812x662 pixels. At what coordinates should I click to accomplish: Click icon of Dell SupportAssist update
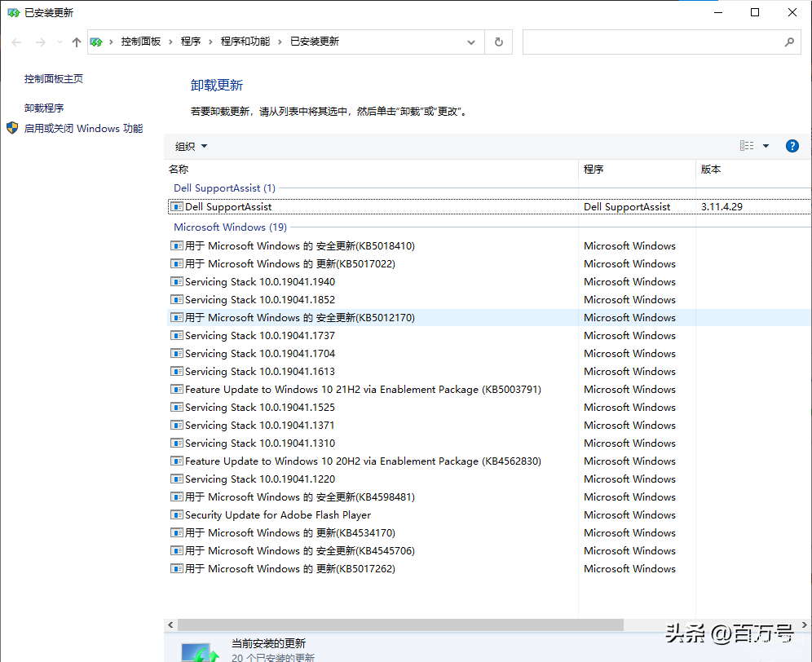[x=177, y=207]
